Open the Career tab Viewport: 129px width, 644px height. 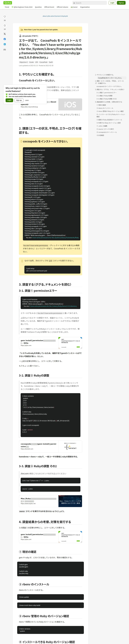pos(74,7)
